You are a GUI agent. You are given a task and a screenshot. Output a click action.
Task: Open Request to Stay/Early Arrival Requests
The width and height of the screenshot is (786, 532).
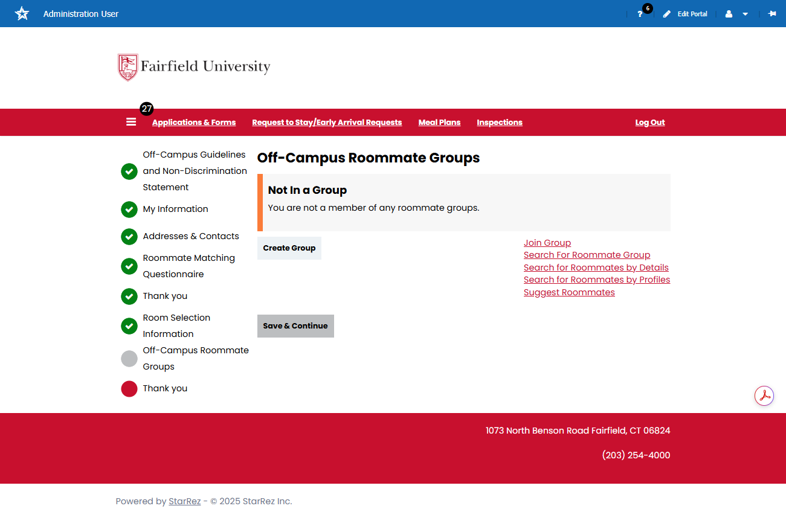327,123
